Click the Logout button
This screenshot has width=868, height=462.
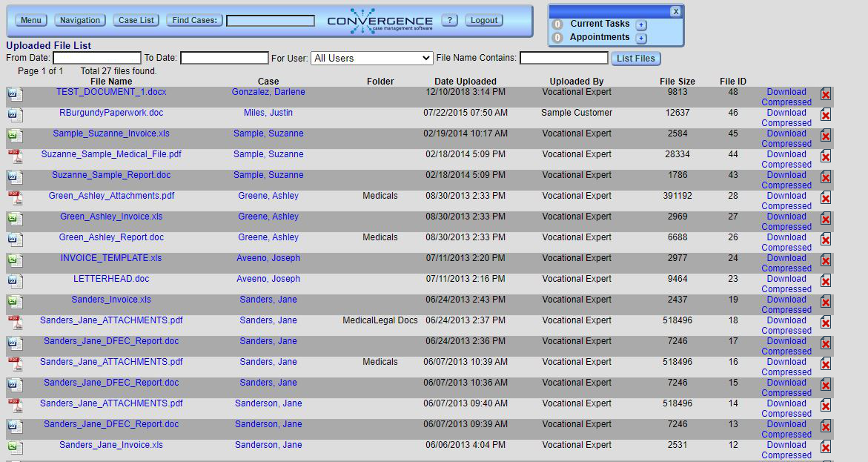point(484,20)
